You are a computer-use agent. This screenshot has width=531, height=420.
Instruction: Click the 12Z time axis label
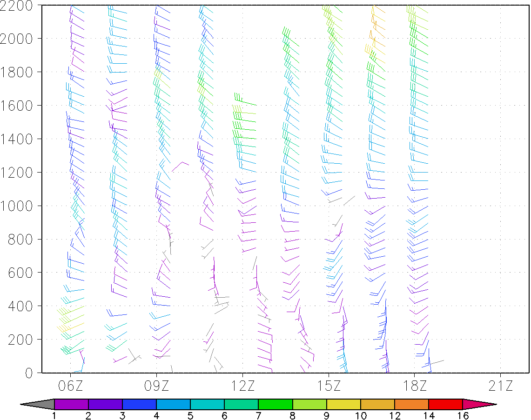242,386
